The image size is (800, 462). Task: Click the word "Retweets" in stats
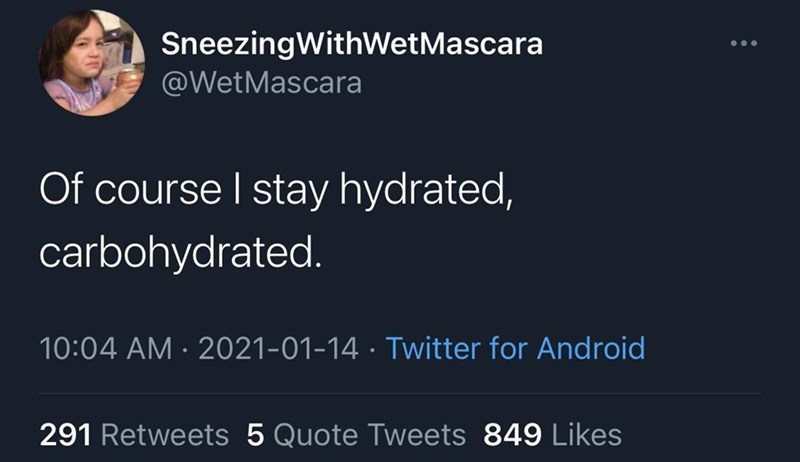pyautogui.click(x=165, y=435)
